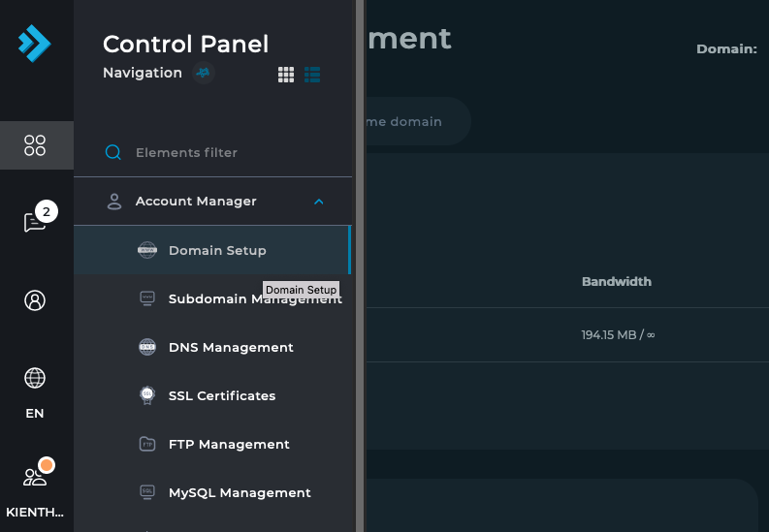This screenshot has height=532, width=769.
Task: Click the globe language icon
Action: pyautogui.click(x=35, y=378)
